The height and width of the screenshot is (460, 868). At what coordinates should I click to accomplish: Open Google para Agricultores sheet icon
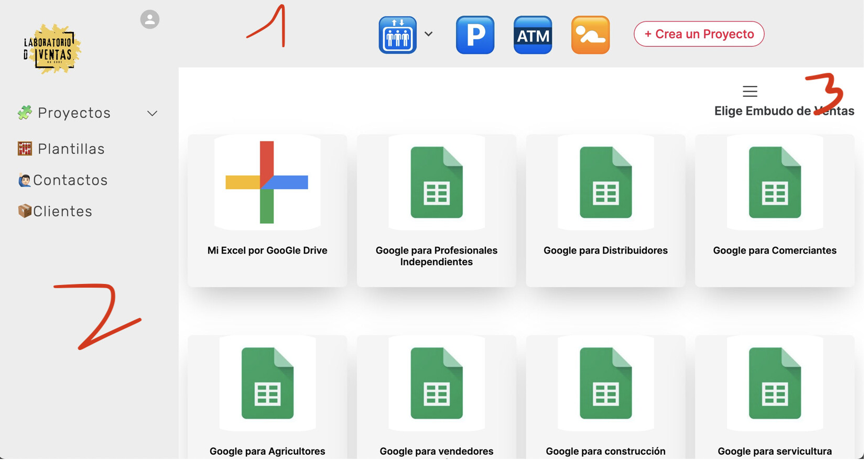(267, 383)
